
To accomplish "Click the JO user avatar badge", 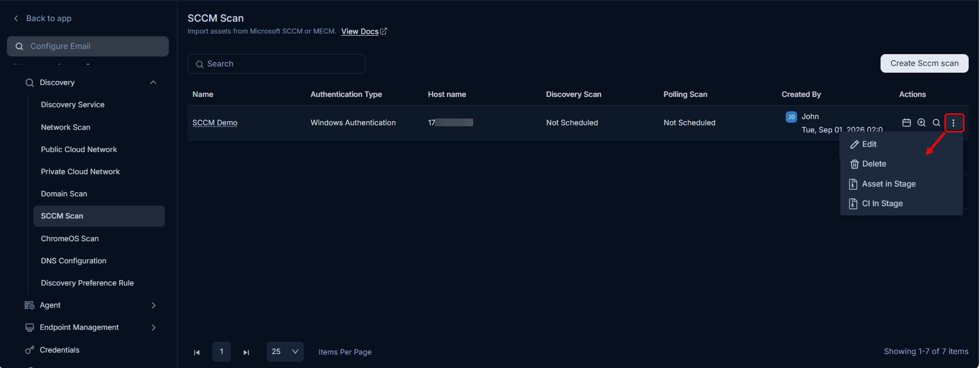I will click(x=791, y=117).
